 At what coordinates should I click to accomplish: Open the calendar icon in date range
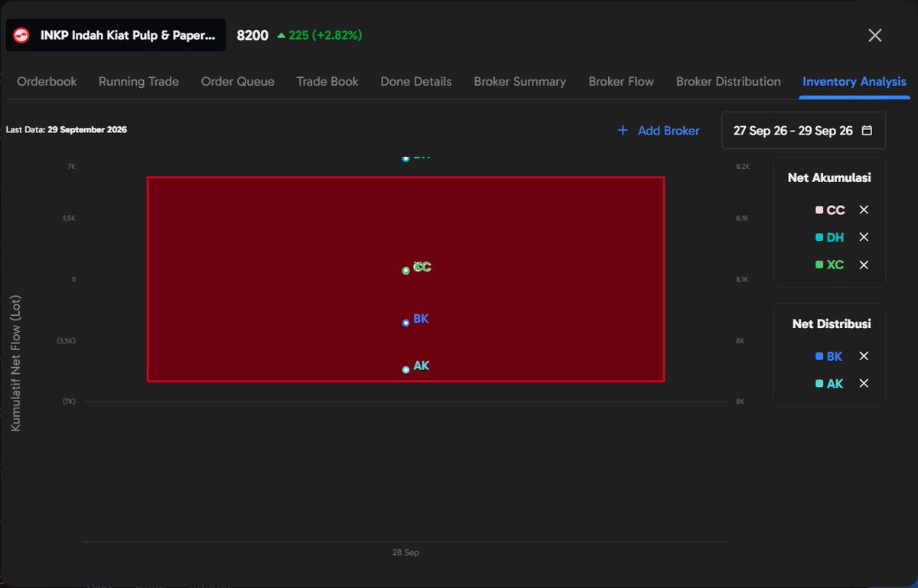(867, 131)
